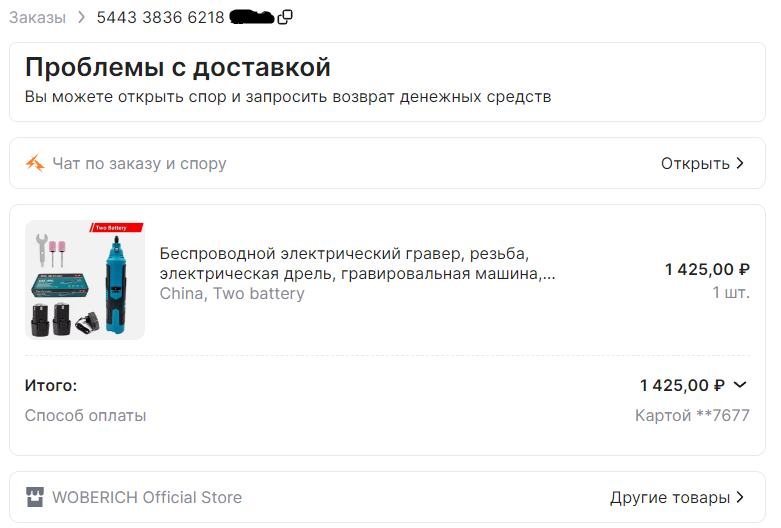Click the breadcrumb separator arrow

pyautogui.click(x=81, y=17)
